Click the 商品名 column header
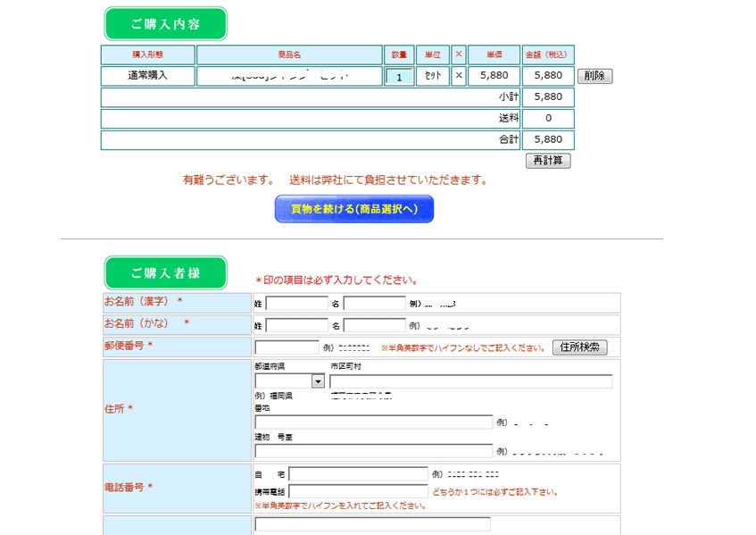Image resolution: width=756 pixels, height=535 pixels. 289,54
